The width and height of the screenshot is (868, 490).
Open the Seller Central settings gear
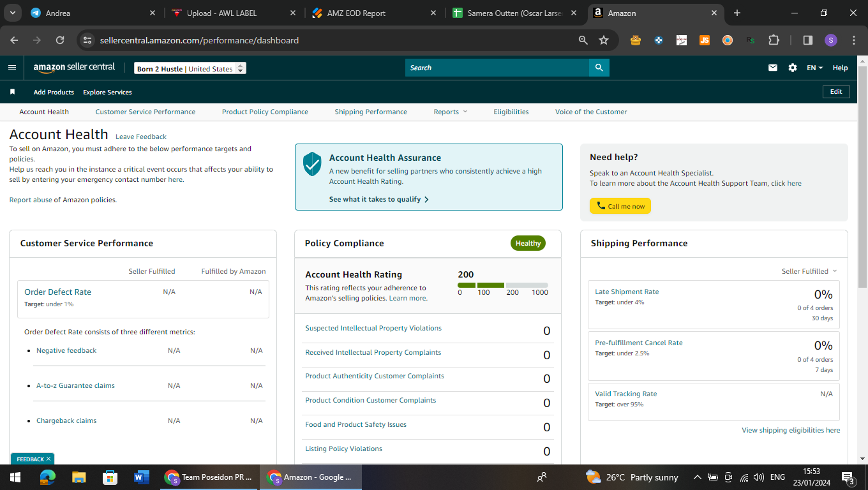click(793, 68)
